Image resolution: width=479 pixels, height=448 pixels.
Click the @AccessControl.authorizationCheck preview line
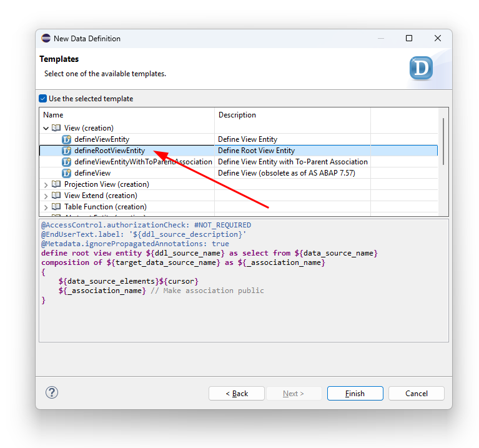[x=146, y=225]
